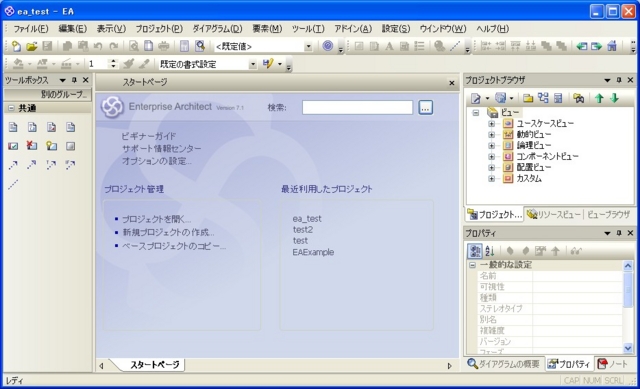Viewport: 640px width, 389px height.
Task: Open the Toolbox panel menu arrow
Action: pyautogui.click(x=62, y=80)
